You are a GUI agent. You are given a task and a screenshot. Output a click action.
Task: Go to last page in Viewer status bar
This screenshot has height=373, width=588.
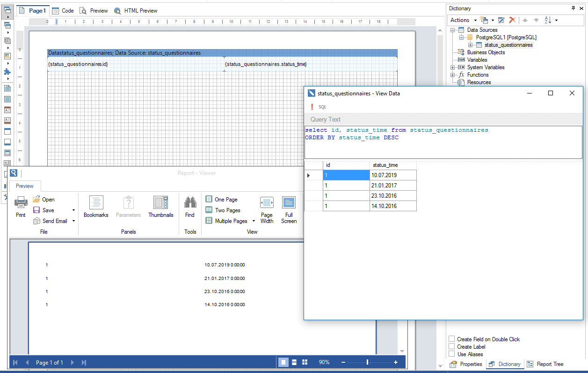84,362
